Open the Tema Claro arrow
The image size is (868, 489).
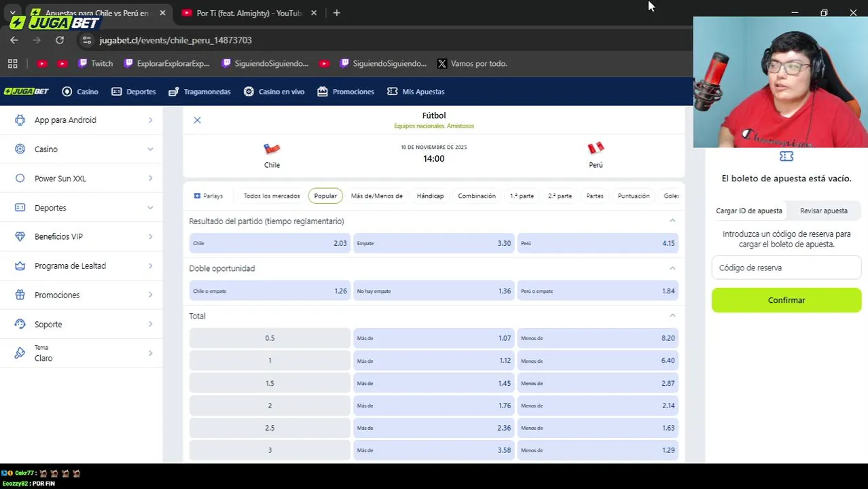click(x=150, y=353)
